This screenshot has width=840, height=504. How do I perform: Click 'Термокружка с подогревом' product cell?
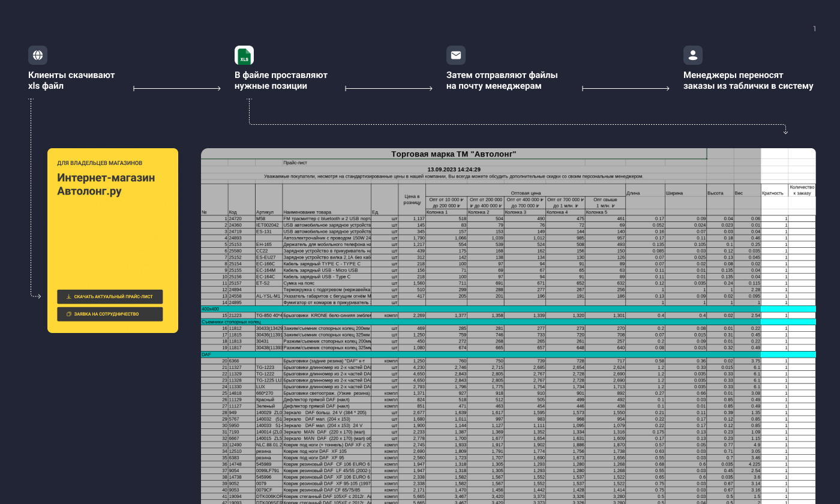click(x=326, y=289)
